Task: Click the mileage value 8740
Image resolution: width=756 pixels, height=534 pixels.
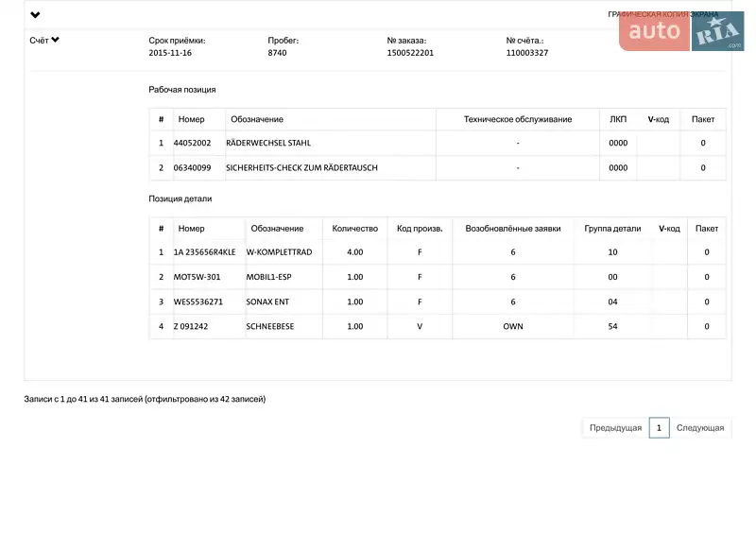Action: pyautogui.click(x=277, y=53)
